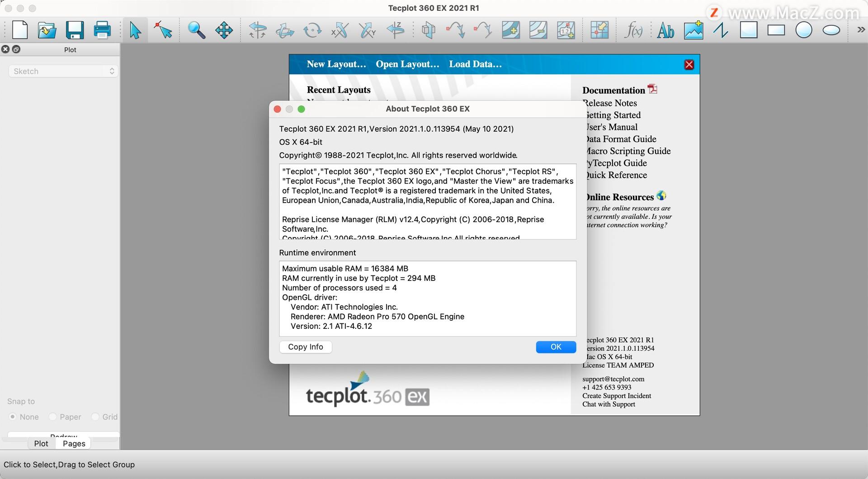Click the About dialog green zoom button
The image size is (868, 479).
302,109
